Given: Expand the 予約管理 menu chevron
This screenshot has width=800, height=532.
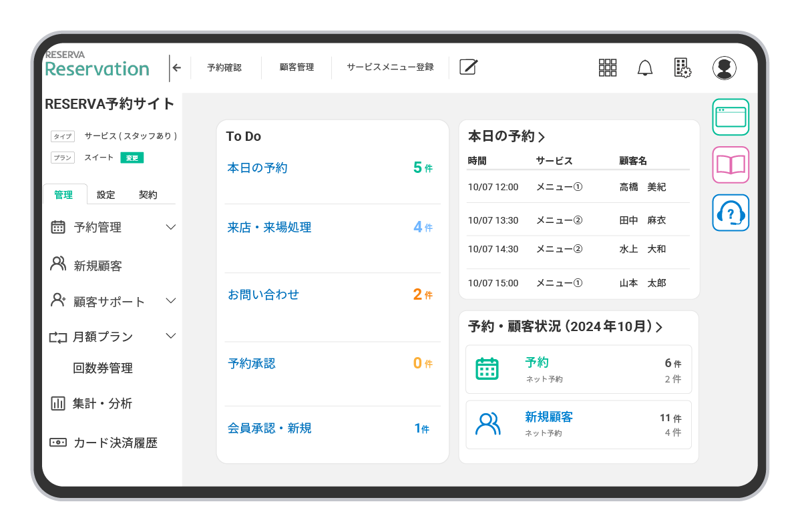Looking at the screenshot, I should coord(170,227).
